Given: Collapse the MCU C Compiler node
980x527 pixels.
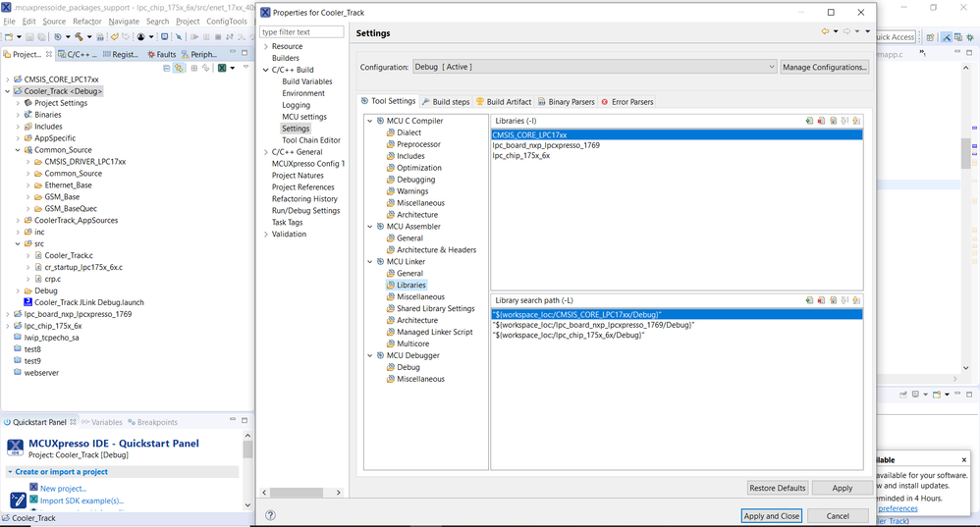Looking at the screenshot, I should (370, 121).
